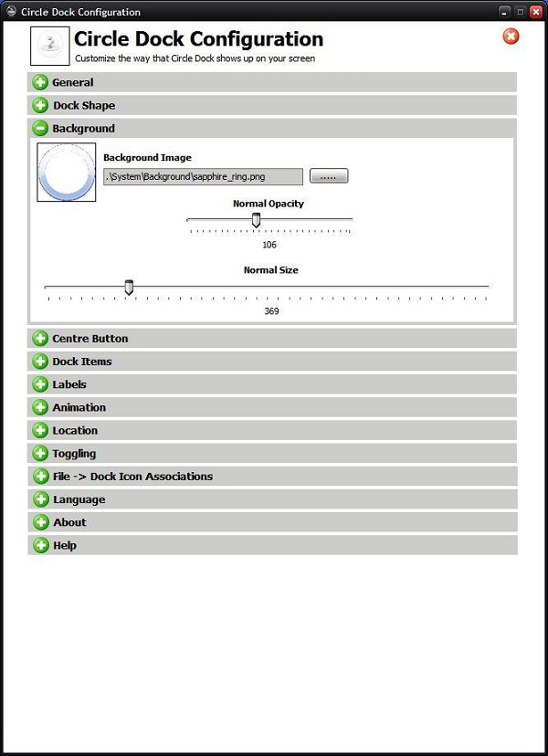
Task: Click the browse button for background image
Action: point(329,176)
